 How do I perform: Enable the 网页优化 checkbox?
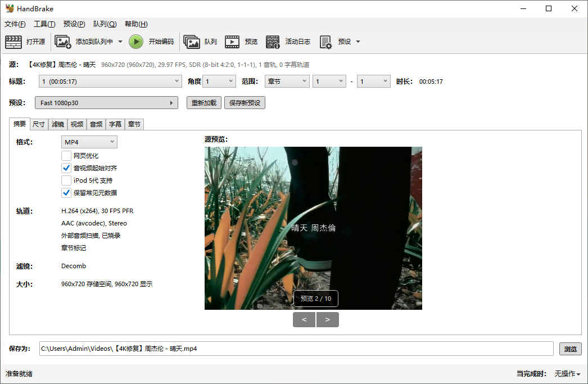66,156
